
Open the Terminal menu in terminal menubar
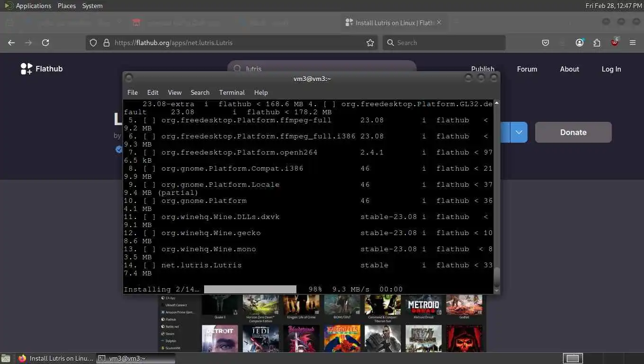click(232, 92)
